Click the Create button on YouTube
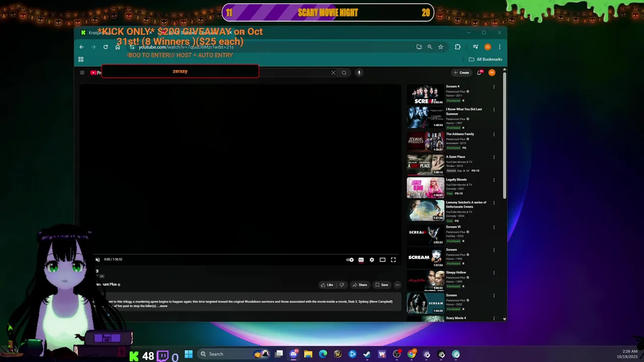The image size is (644, 362). click(461, 72)
